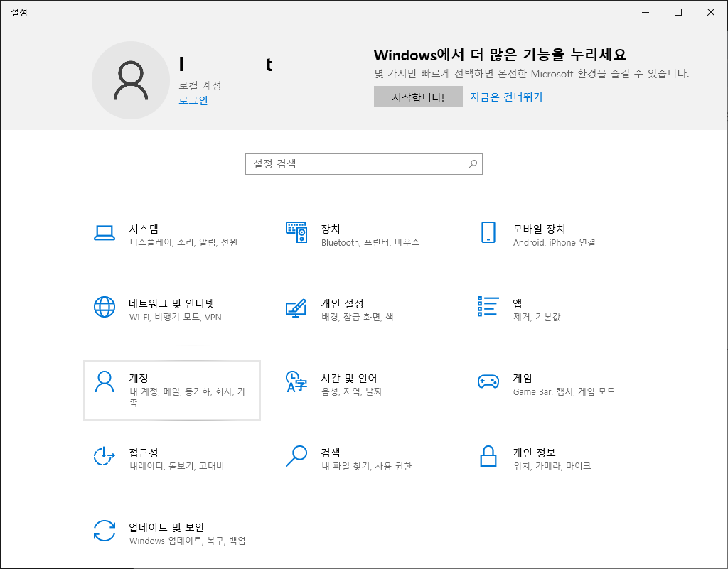Click the magnifier icon in the search box

(x=473, y=163)
